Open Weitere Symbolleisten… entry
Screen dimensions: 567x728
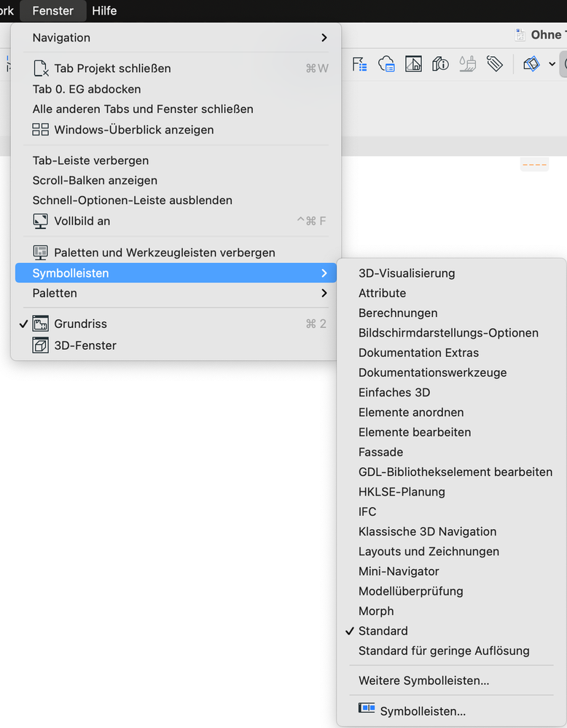(x=423, y=681)
